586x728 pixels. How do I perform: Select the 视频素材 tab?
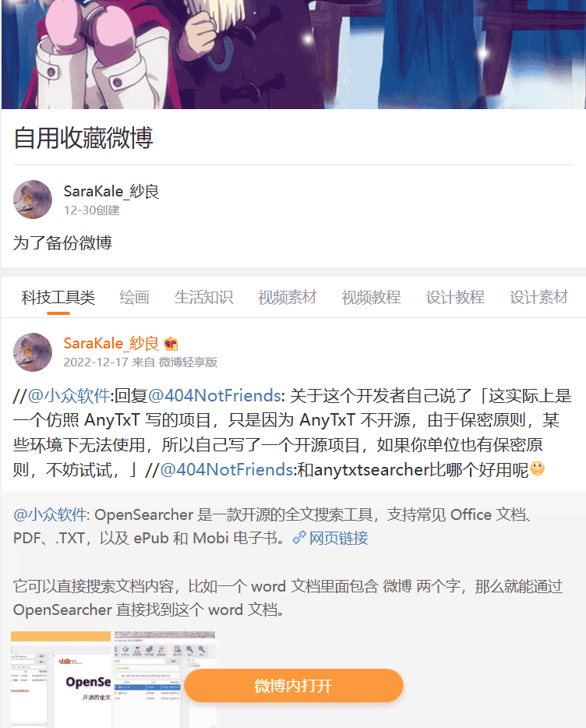288,298
